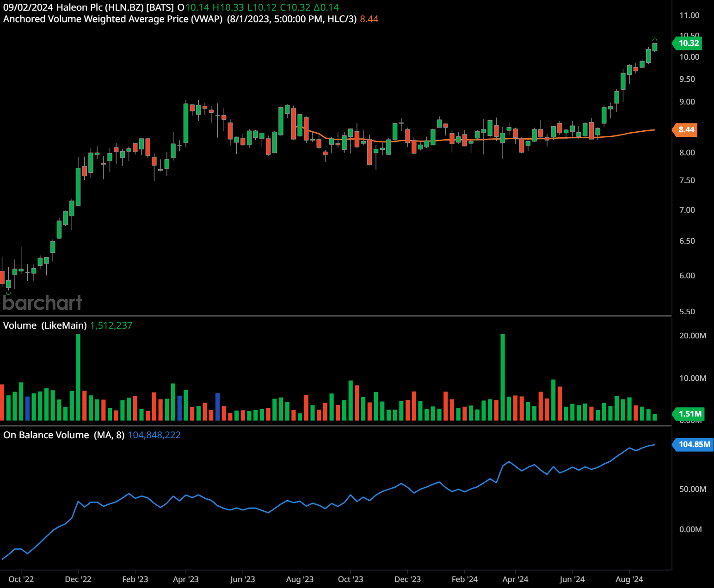This screenshot has width=714, height=588.
Task: Click the orange 8.44 value in VWAP header
Action: (369, 19)
